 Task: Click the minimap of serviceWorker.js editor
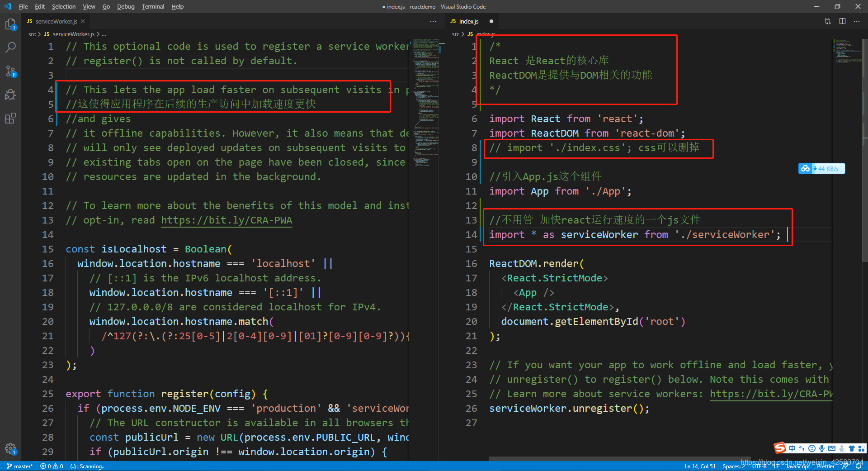click(426, 104)
